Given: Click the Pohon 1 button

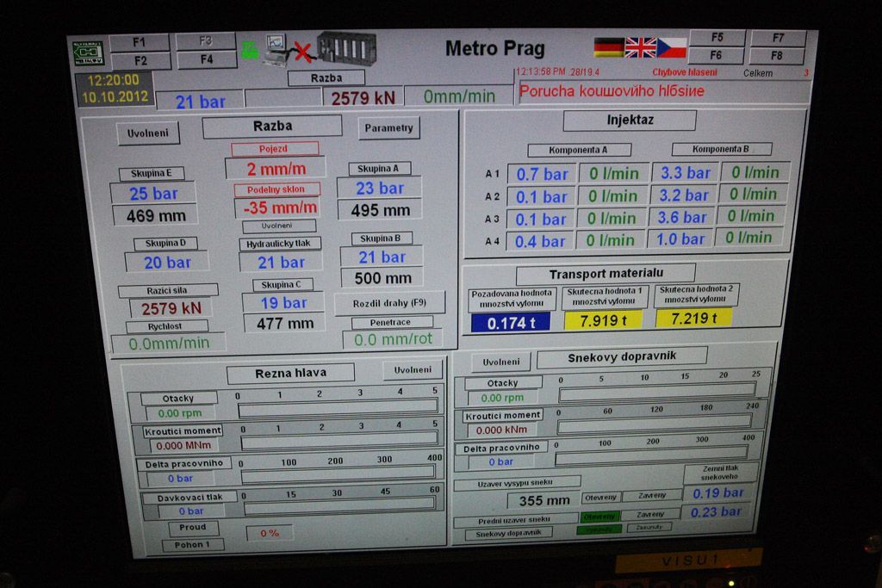Looking at the screenshot, I should (x=192, y=545).
